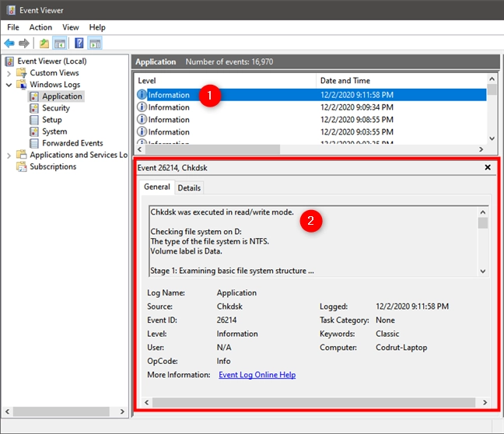Select System under Windows Logs
Screen dimensions: 504x434
pyautogui.click(x=54, y=131)
